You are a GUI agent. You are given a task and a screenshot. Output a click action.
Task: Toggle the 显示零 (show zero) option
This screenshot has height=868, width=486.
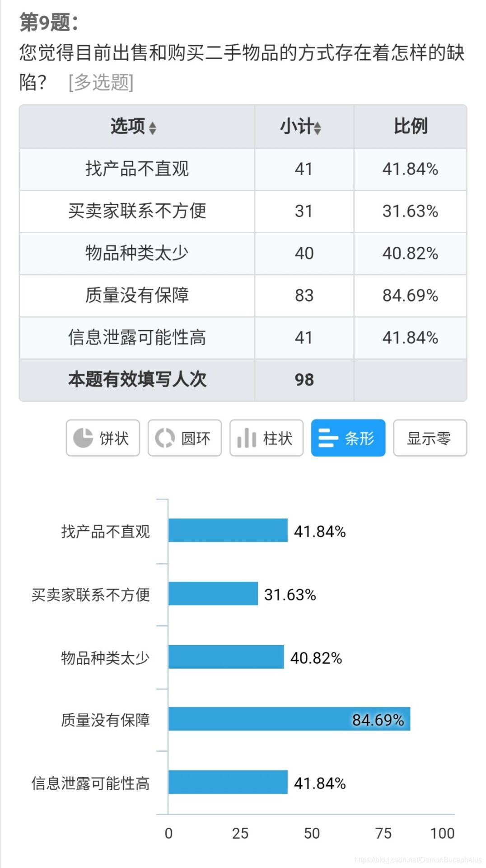tap(429, 438)
